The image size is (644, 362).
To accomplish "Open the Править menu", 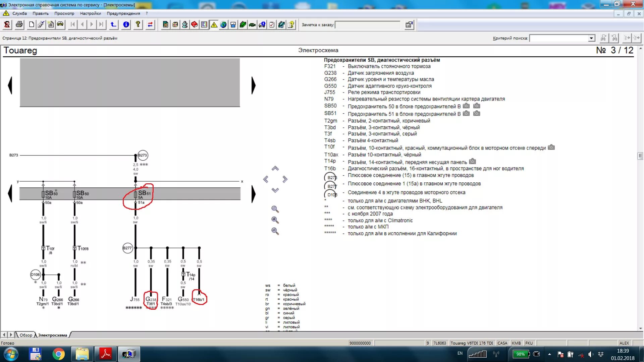I will coord(41,13).
